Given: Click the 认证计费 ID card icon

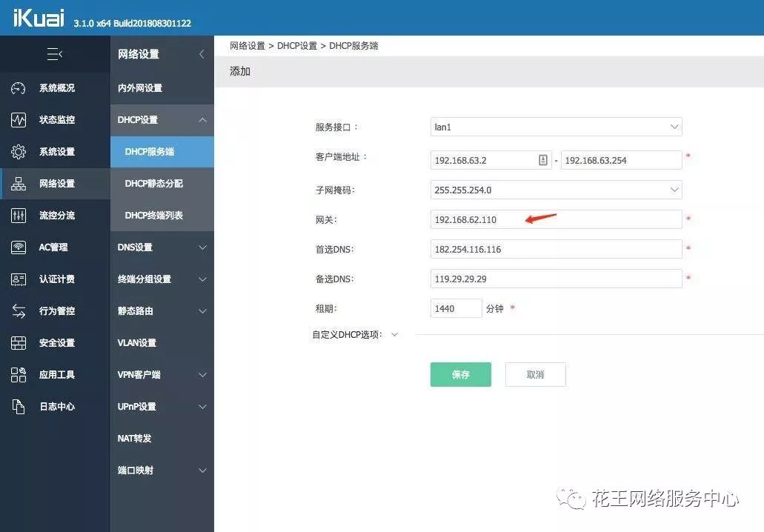Looking at the screenshot, I should [x=19, y=279].
